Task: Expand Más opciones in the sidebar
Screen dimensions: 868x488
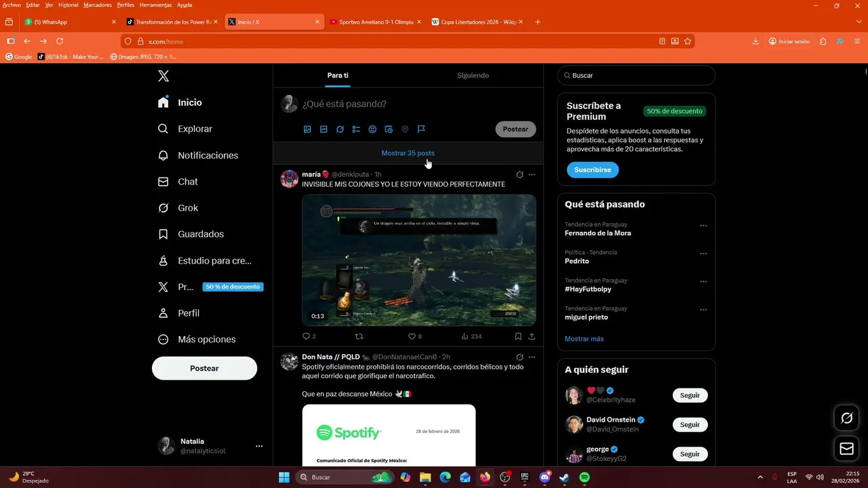Action: tap(197, 340)
